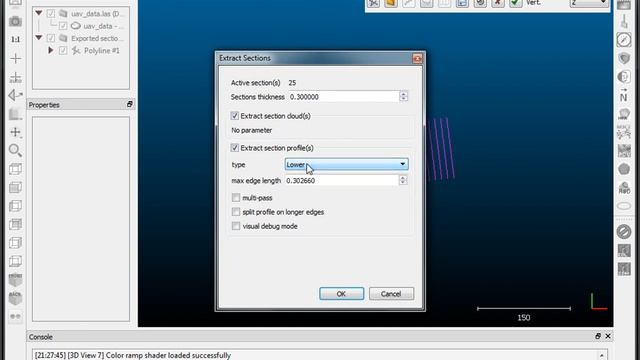Click the pick rotation center cross icon
This screenshot has height=360, width=640.
pos(16,132)
